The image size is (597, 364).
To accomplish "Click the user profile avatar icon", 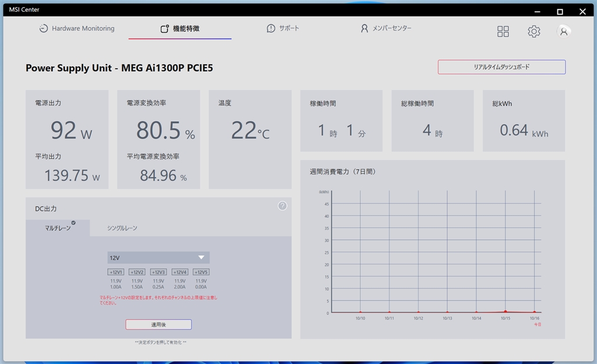I will click(x=564, y=31).
